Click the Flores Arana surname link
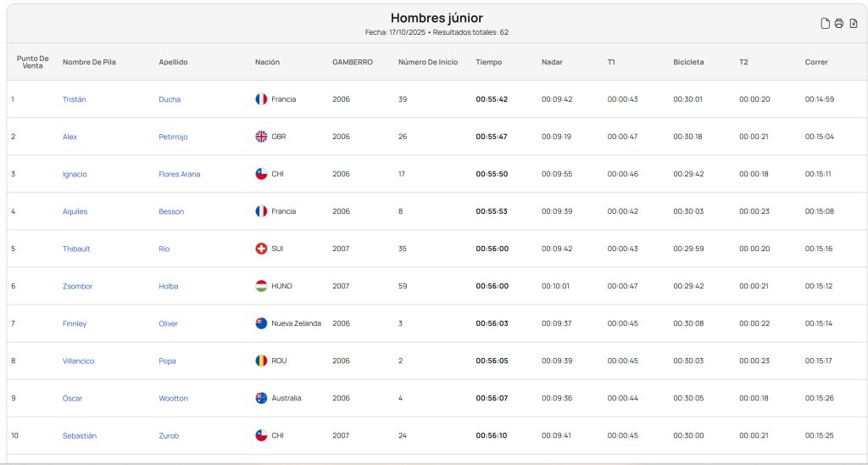Viewport: 868px width, 465px height. tap(180, 174)
